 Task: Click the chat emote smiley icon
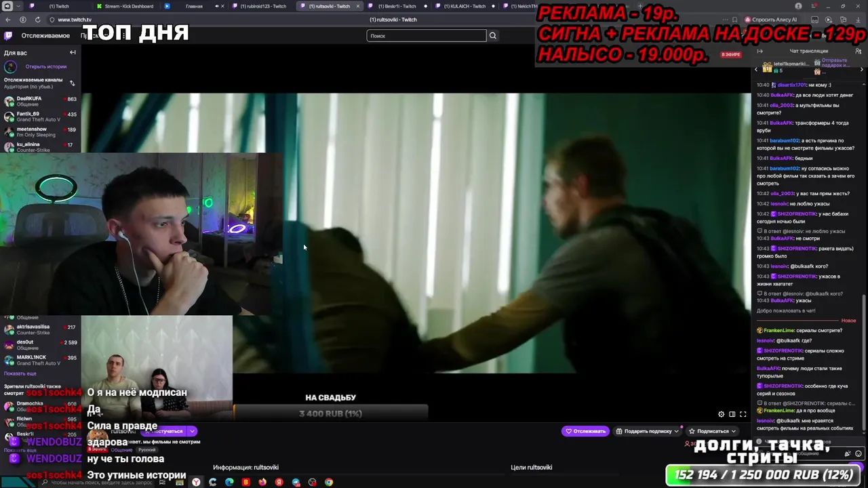click(x=859, y=453)
